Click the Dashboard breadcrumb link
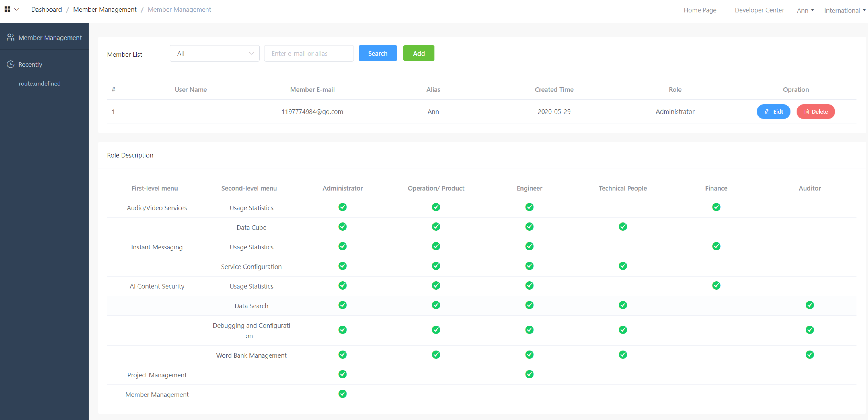868x420 pixels. [x=47, y=10]
